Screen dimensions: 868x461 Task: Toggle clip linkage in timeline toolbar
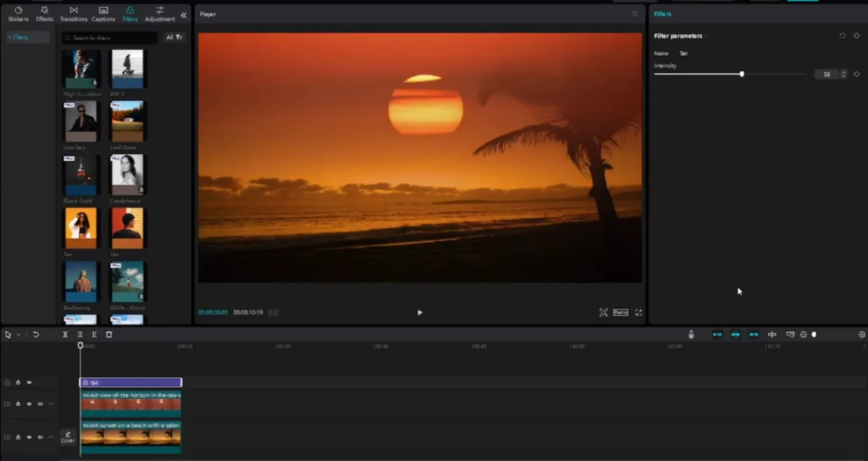click(754, 335)
